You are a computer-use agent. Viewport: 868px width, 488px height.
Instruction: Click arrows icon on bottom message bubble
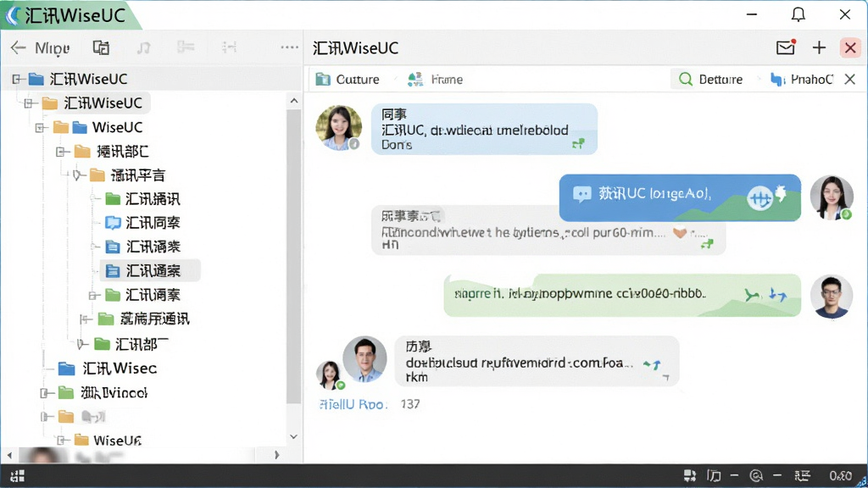click(x=652, y=364)
